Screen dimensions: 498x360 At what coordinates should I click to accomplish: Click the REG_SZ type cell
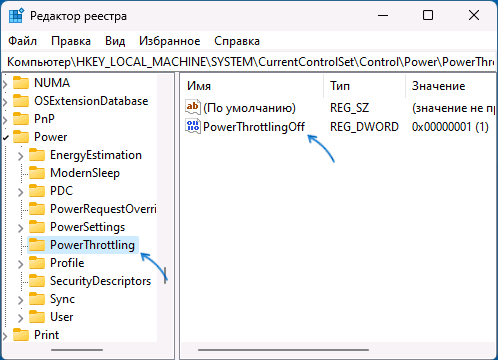point(349,108)
